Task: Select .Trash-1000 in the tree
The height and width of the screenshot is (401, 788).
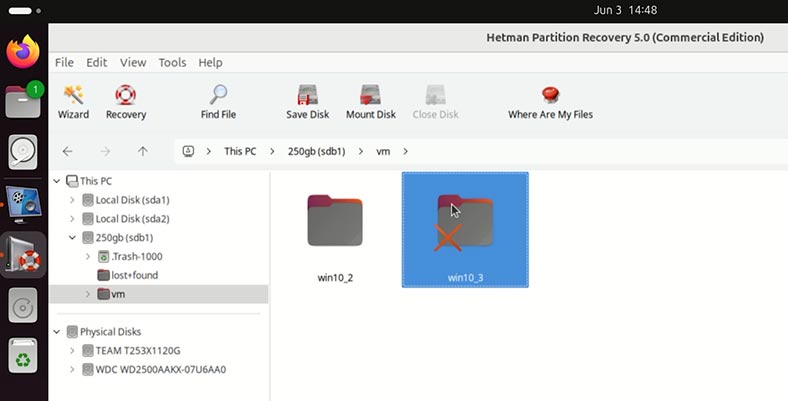Action: [x=130, y=256]
